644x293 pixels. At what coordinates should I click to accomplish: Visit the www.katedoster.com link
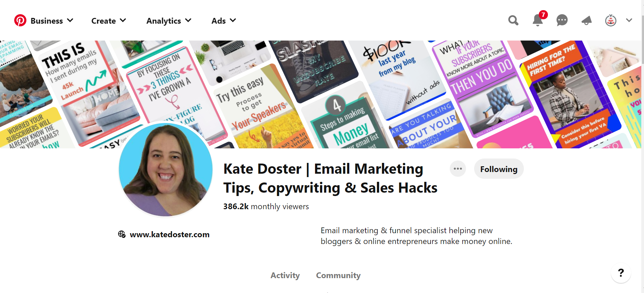pyautogui.click(x=170, y=234)
